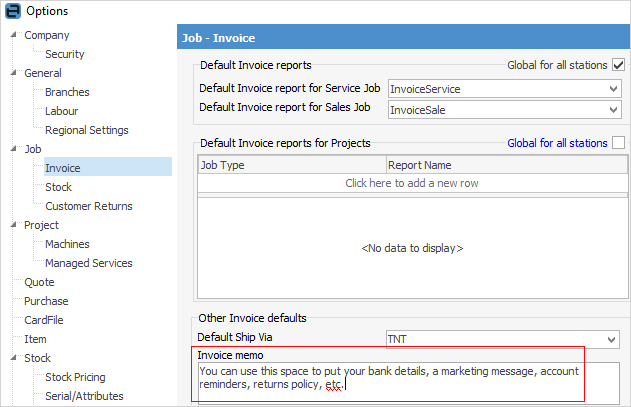This screenshot has height=407, width=631.
Task: Collapse the Job tree node
Action: [x=13, y=150]
